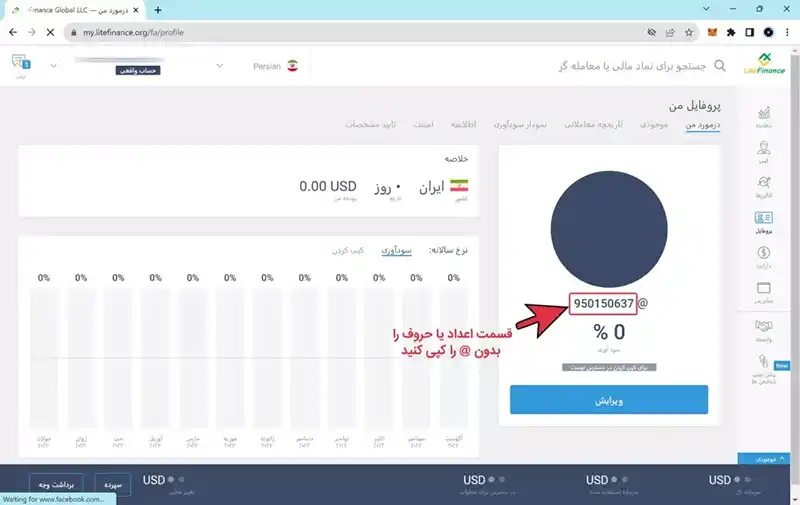Select the profile (پروفایل) ID-card sidebar icon
Image resolution: width=800 pixels, height=505 pixels.
click(764, 221)
